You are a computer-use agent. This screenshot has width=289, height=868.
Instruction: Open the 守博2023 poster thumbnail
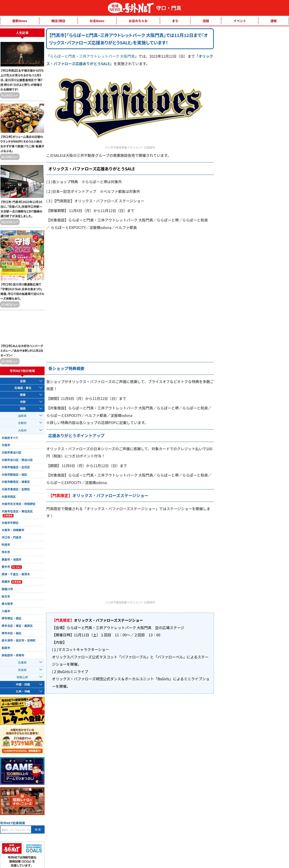[22, 255]
